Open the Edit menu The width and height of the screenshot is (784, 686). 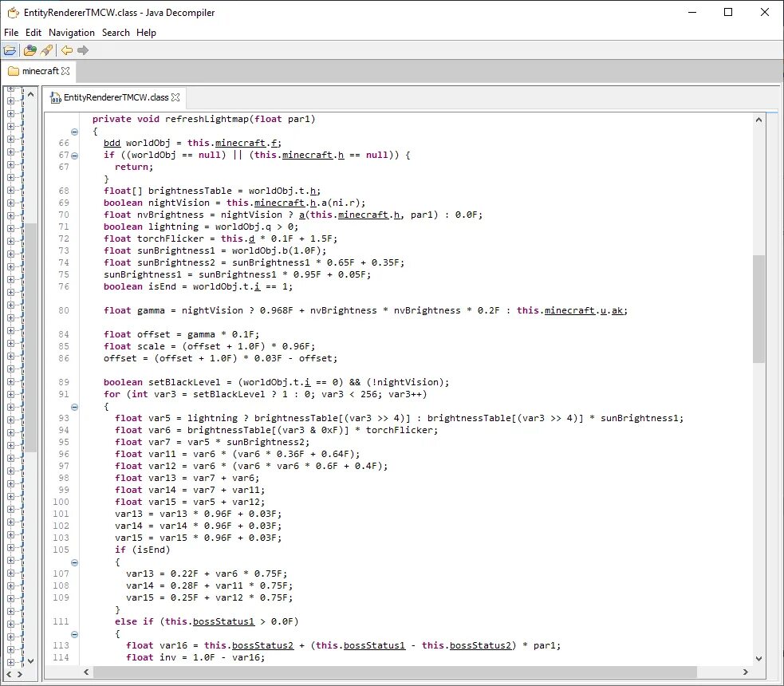pos(33,33)
